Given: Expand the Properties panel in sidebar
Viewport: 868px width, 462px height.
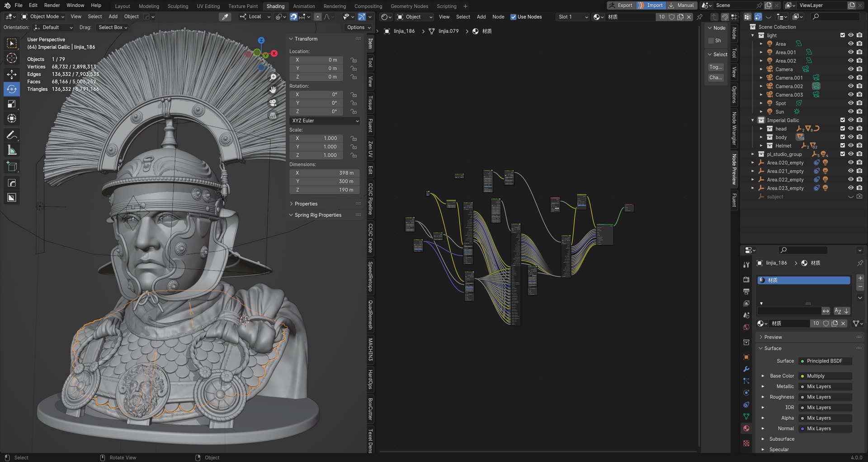Looking at the screenshot, I should pos(306,204).
